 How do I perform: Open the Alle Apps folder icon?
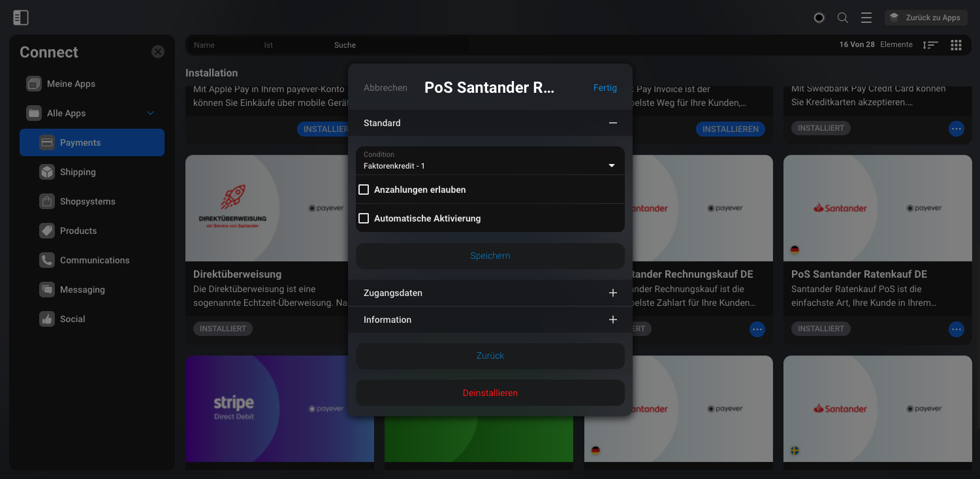[33, 113]
